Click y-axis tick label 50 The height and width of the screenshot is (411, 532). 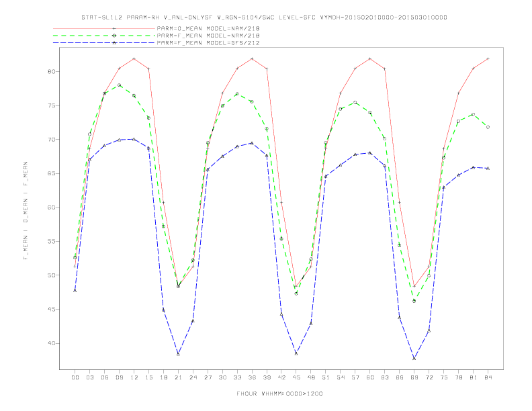(x=52, y=275)
